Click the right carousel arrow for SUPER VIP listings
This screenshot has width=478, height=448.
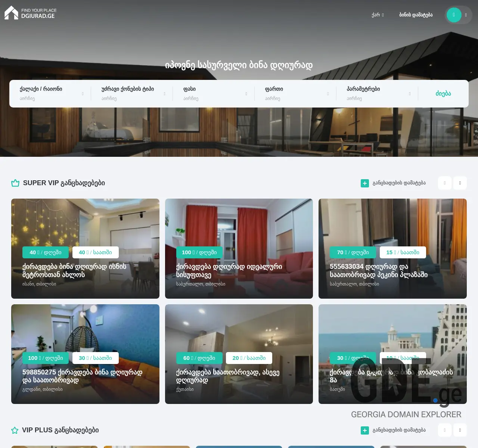460,183
